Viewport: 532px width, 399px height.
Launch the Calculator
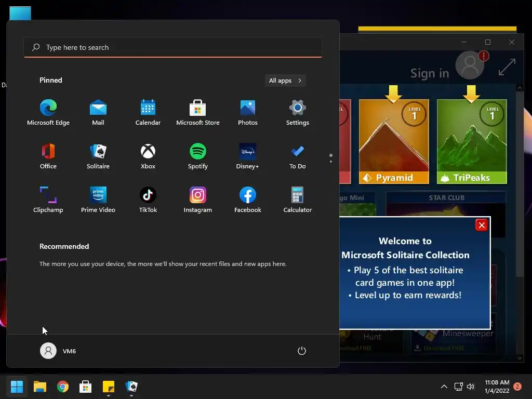click(x=298, y=199)
